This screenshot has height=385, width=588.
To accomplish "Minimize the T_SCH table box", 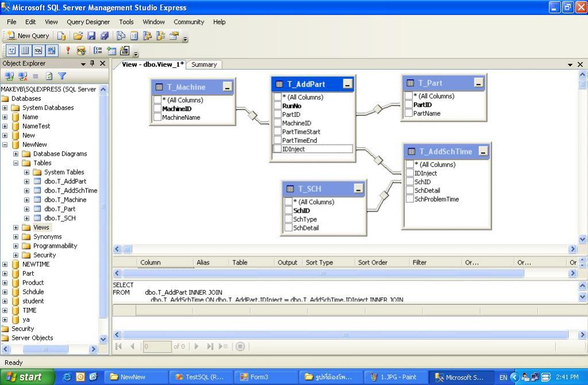I will pyautogui.click(x=358, y=188).
